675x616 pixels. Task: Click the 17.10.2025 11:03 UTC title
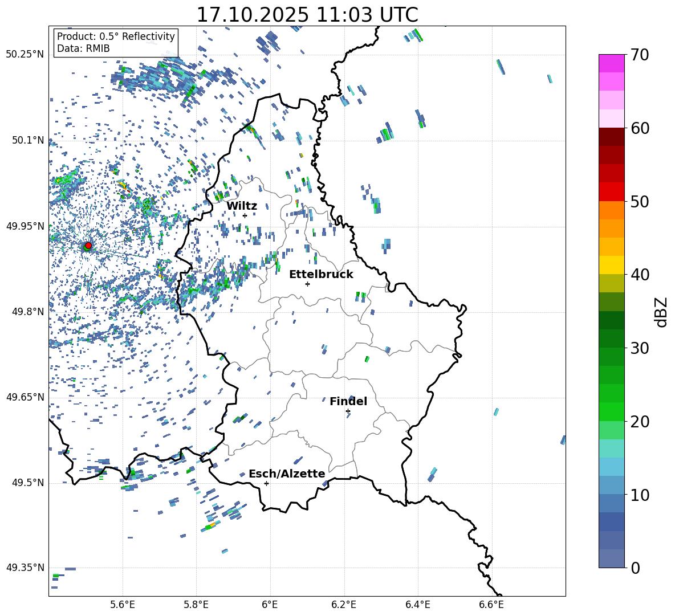307,15
